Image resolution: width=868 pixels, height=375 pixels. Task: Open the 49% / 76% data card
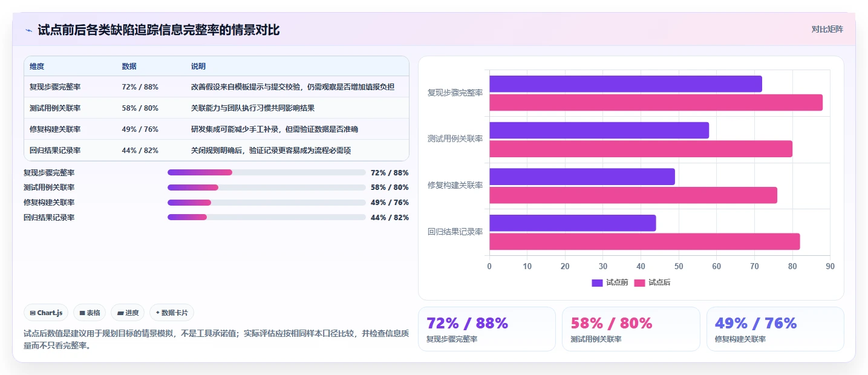[x=775, y=329]
